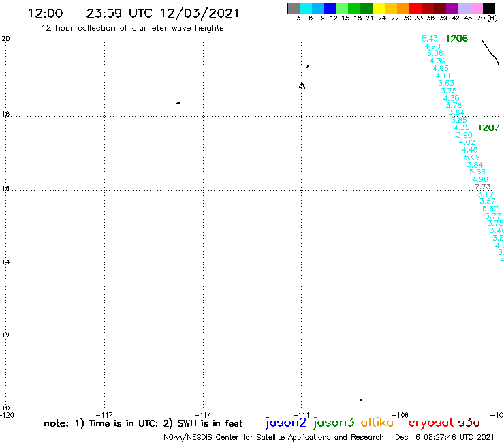Click the wave height value '3.64'

click(x=456, y=112)
